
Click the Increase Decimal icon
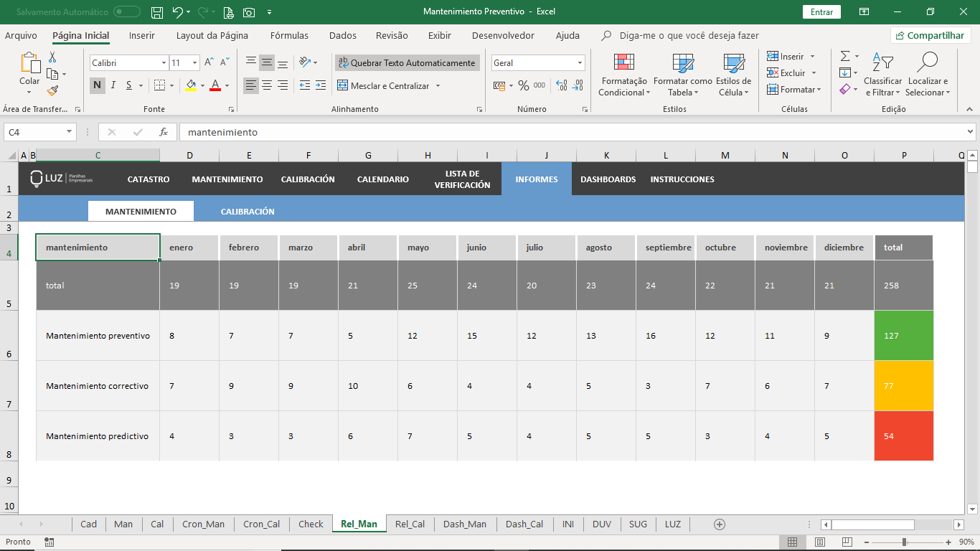coord(561,85)
